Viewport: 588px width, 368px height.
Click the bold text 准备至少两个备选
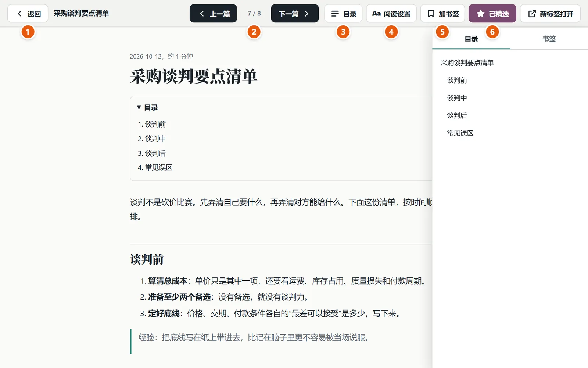click(x=179, y=297)
